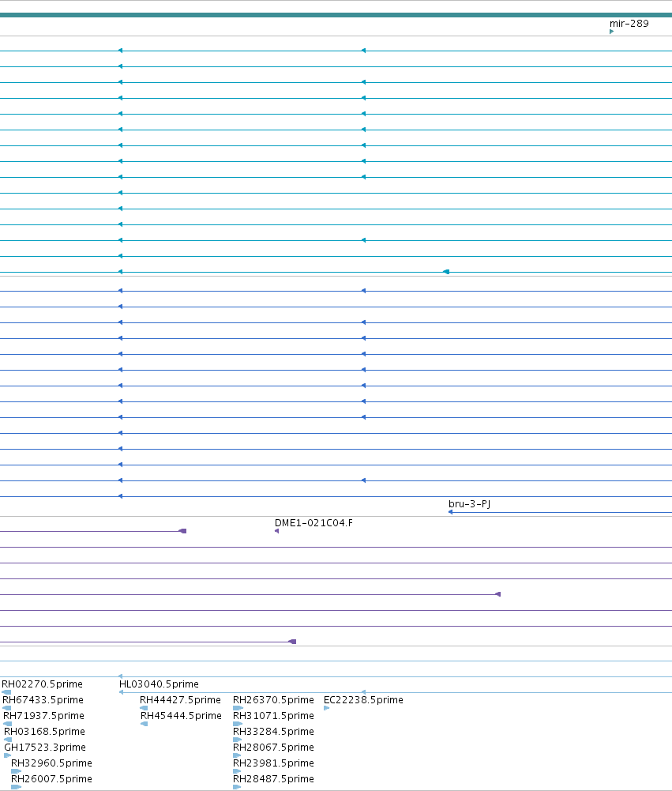Click the purple exon block ending the lowest purple line
Image resolution: width=672 pixels, height=791 pixels.
tap(292, 642)
